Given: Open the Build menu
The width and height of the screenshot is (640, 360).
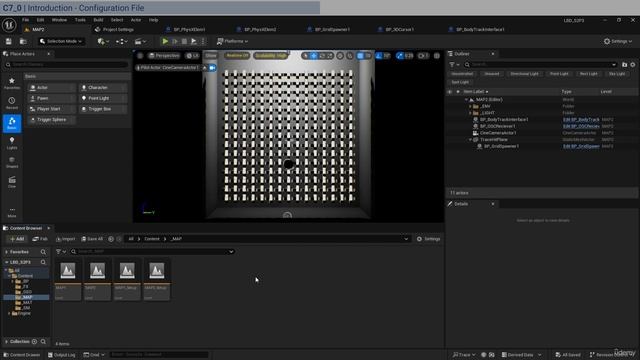Looking at the screenshot, I should [x=98, y=20].
